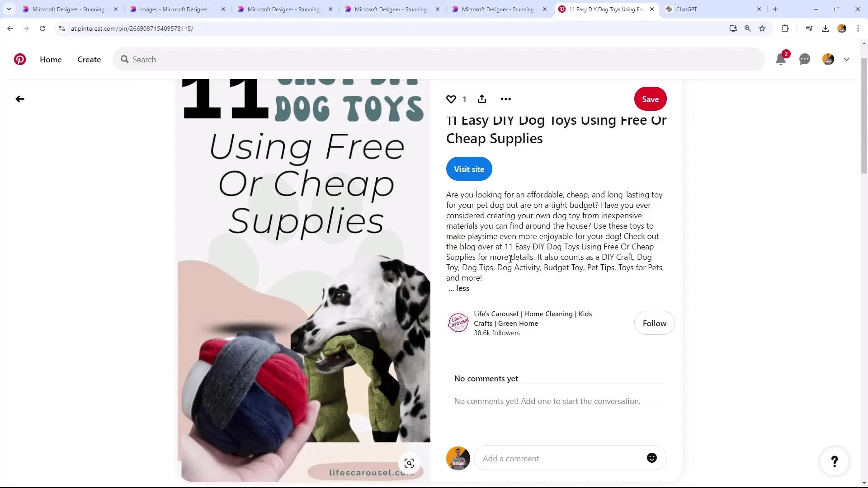Click the Add a comment input field

(563, 458)
